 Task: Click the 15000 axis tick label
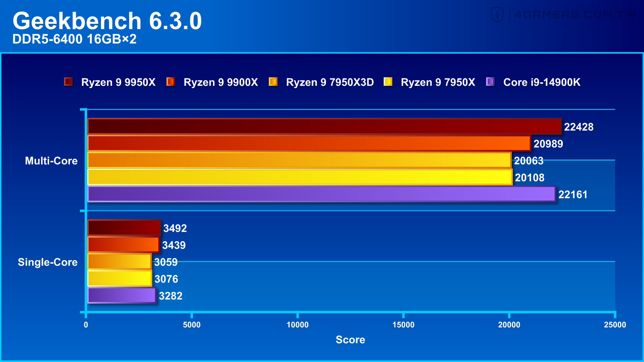pyautogui.click(x=404, y=325)
